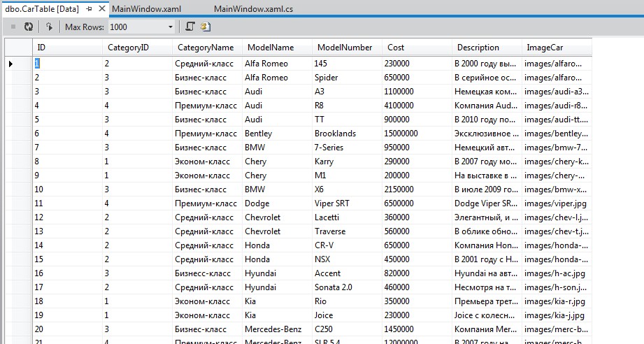Select row 1 via its arrow row header
The image size is (644, 344).
pyautogui.click(x=18, y=64)
